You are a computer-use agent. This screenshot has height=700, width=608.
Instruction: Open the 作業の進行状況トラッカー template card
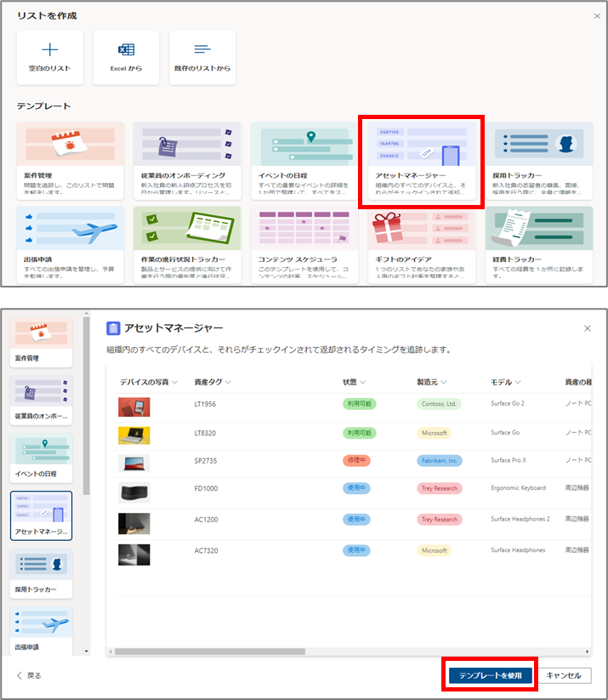pyautogui.click(x=187, y=245)
